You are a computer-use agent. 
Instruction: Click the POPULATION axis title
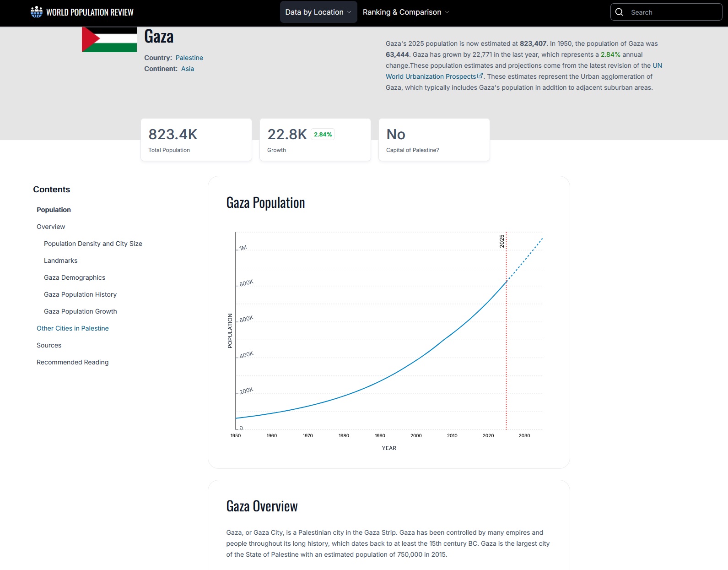tap(230, 331)
